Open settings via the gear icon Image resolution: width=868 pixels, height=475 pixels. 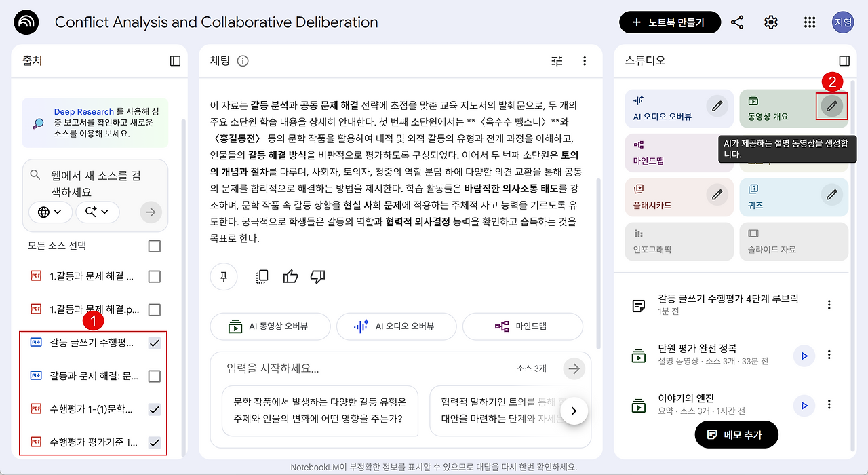(771, 22)
